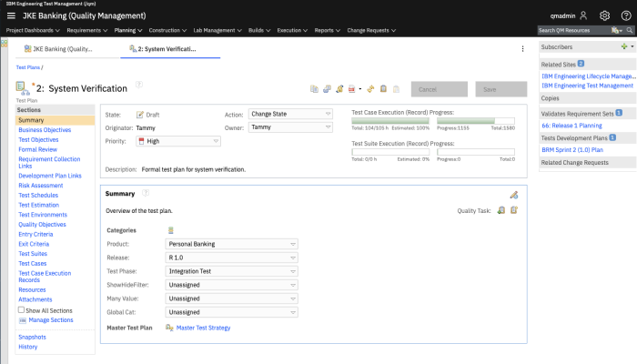The image size is (637, 364).
Task: Click the Test Case Execution progress bar
Action: click(x=390, y=120)
